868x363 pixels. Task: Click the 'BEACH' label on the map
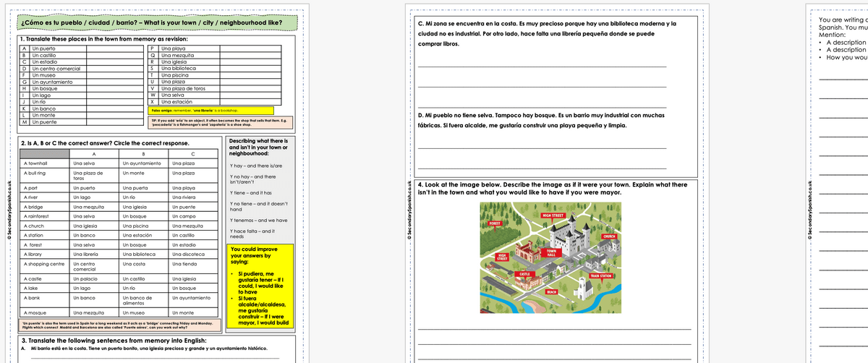pos(551,291)
